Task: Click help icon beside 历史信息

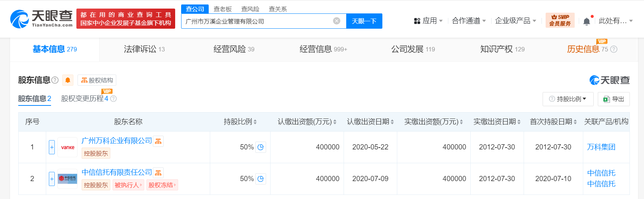Action: 614,49
